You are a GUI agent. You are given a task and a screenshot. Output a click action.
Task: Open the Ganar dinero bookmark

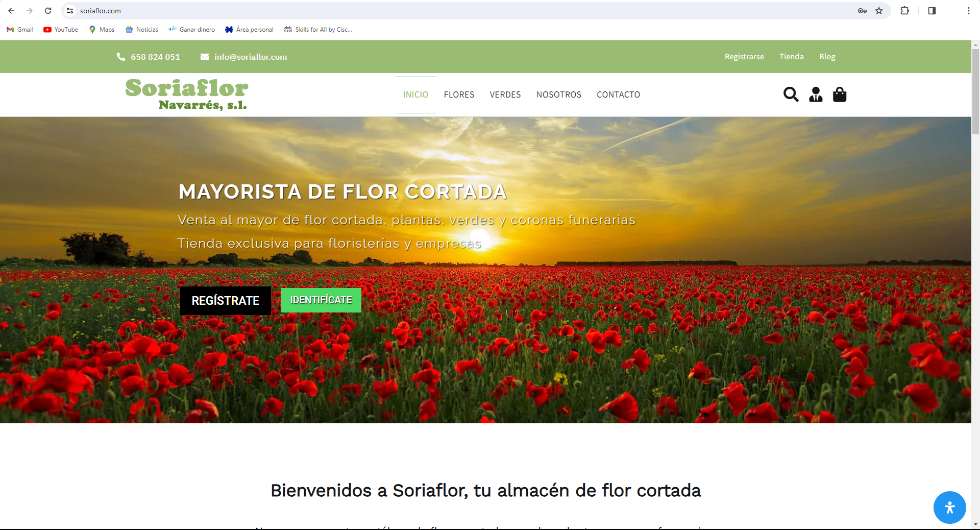click(192, 30)
